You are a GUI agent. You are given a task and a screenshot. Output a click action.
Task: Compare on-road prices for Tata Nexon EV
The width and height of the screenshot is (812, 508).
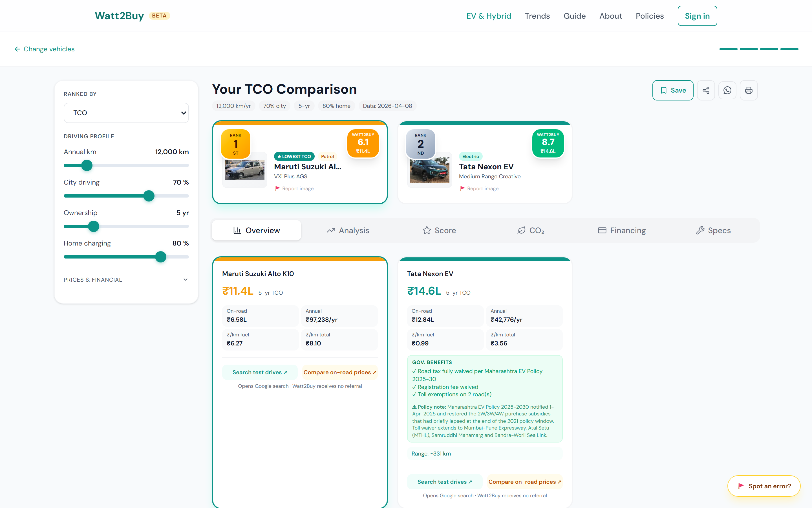point(525,482)
